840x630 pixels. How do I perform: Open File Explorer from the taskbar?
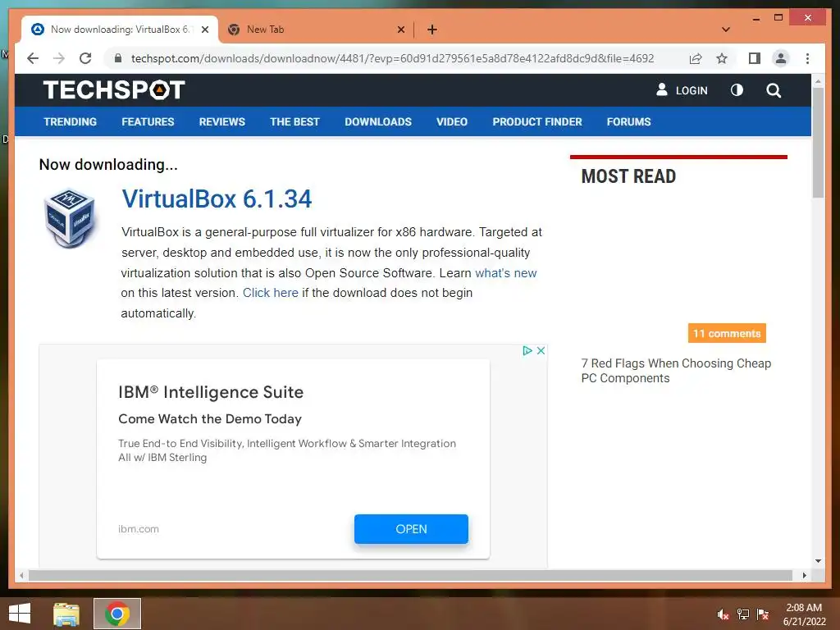pos(66,614)
